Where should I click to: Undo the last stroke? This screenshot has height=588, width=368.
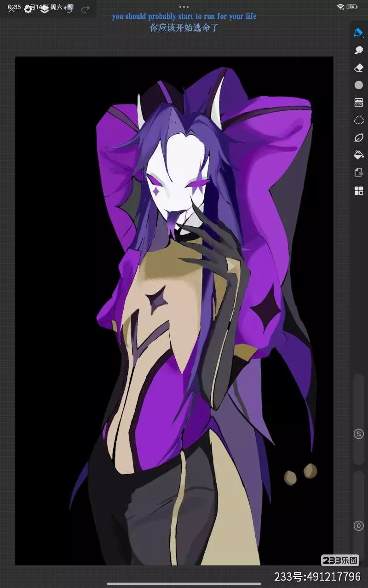coord(69,9)
